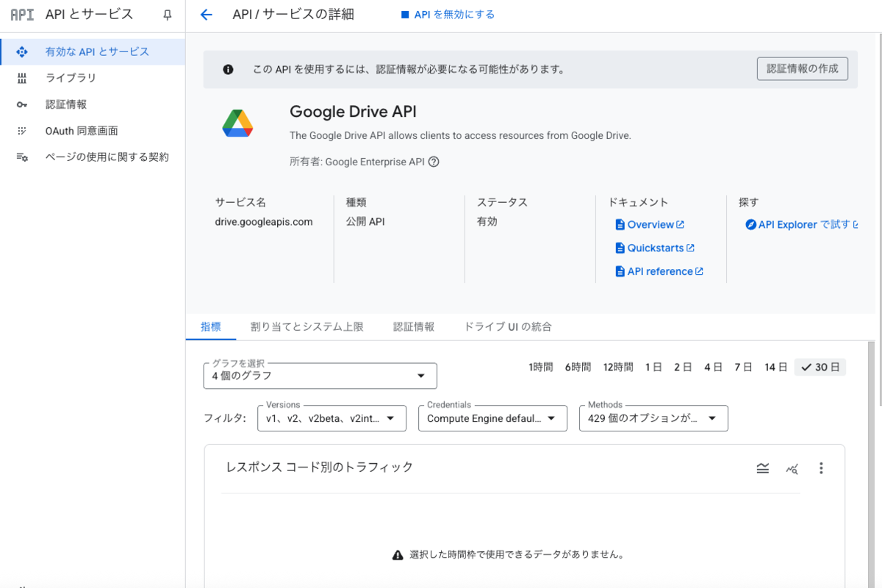Viewport: 882px width, 588px height.
Task: Expand the Methods filter dropdown
Action: tap(653, 418)
